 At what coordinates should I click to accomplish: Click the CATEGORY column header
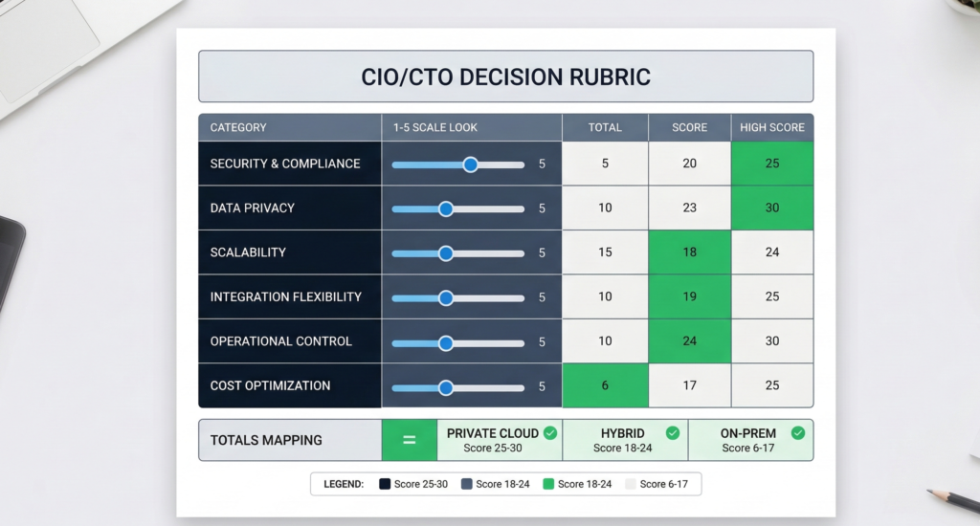[238, 127]
